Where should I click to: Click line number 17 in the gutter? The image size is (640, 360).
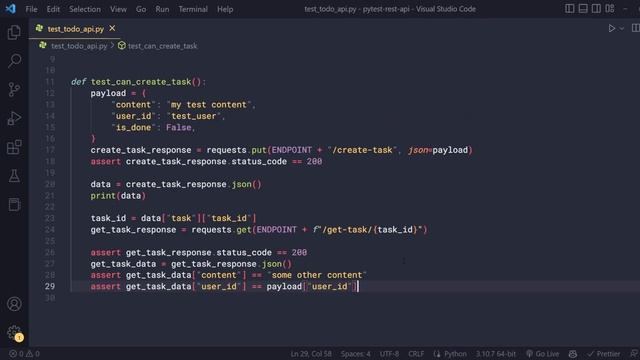coord(50,150)
